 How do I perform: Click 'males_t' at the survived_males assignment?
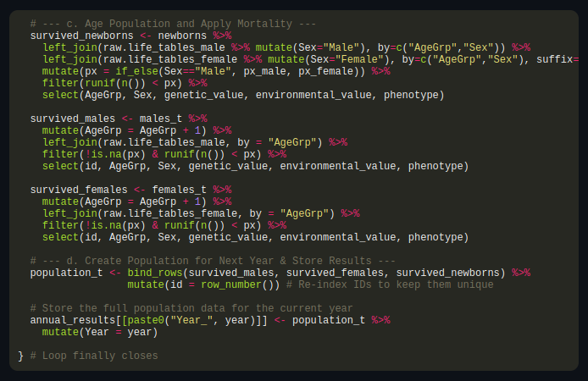pos(161,119)
